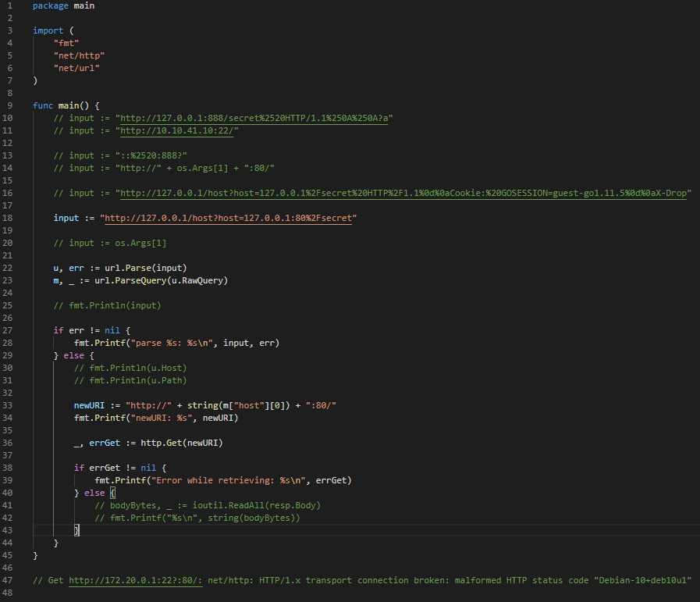Open the http://172.20.0.1:22?:80/ link
700x602 pixels.
[x=134, y=580]
